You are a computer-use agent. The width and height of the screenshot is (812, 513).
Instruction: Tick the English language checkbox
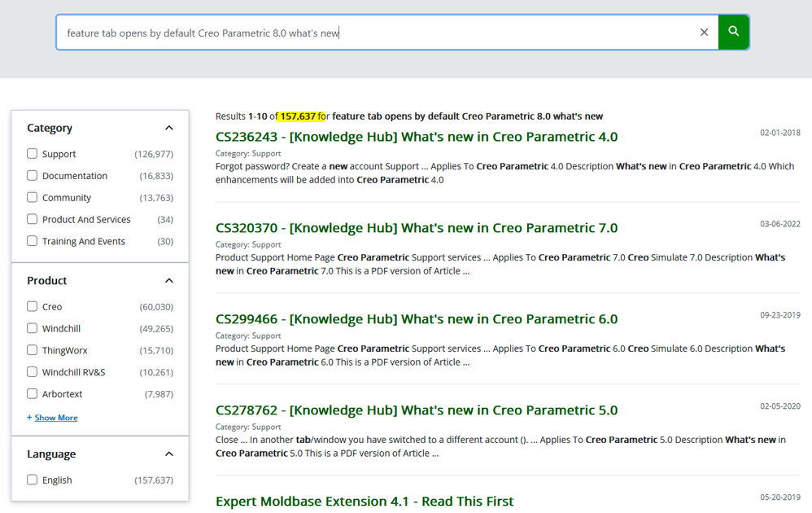[x=33, y=480]
